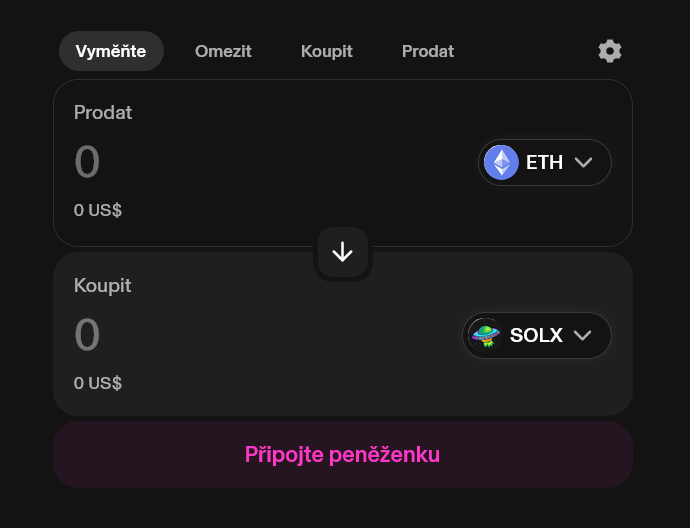Switch to the Omezit tab

223,51
